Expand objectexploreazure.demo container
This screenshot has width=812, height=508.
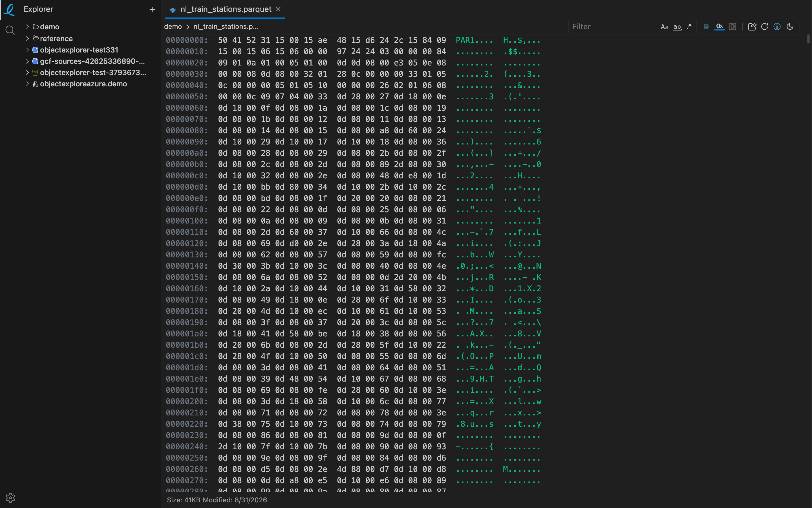click(28, 84)
